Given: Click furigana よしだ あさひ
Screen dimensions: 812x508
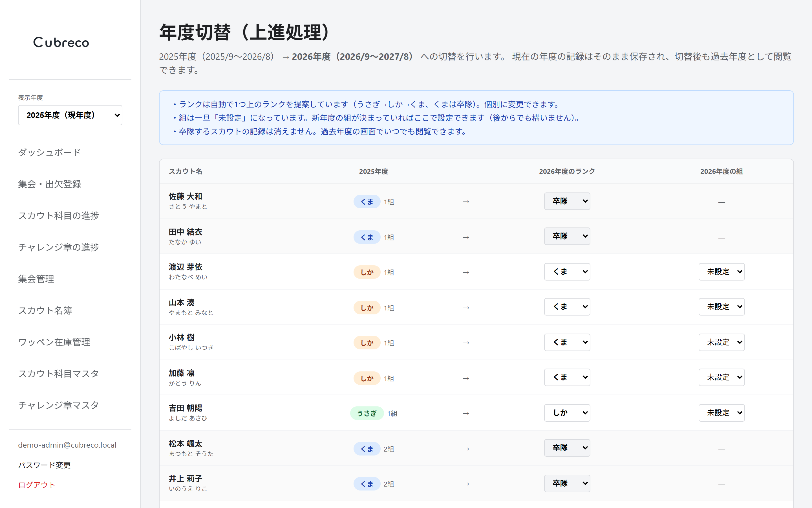Looking at the screenshot, I should click(x=188, y=418).
